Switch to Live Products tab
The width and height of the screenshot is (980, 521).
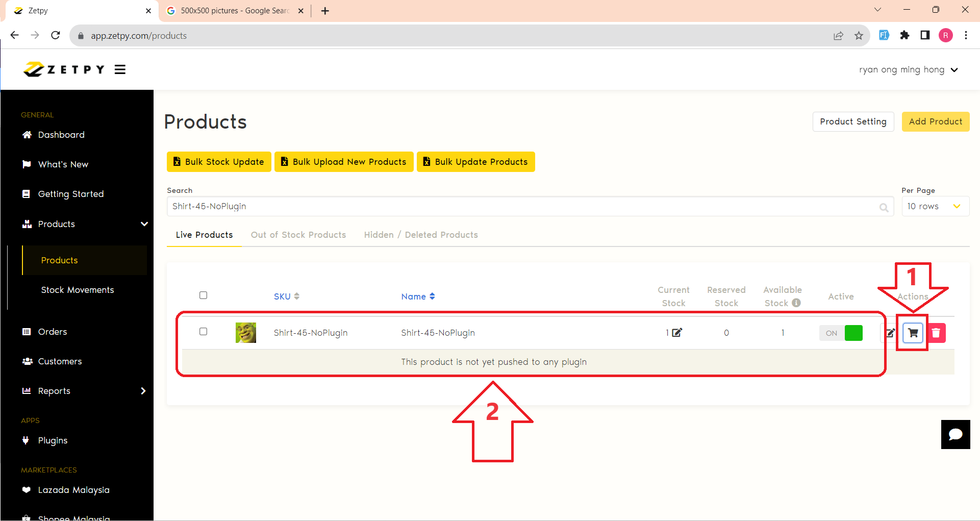click(x=204, y=235)
